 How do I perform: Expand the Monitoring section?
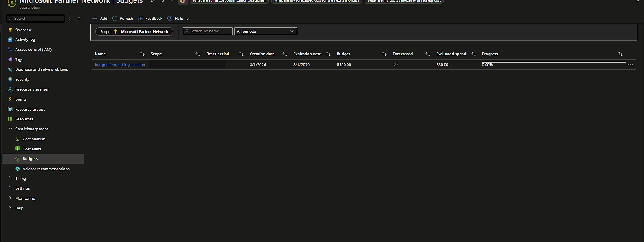[10, 198]
